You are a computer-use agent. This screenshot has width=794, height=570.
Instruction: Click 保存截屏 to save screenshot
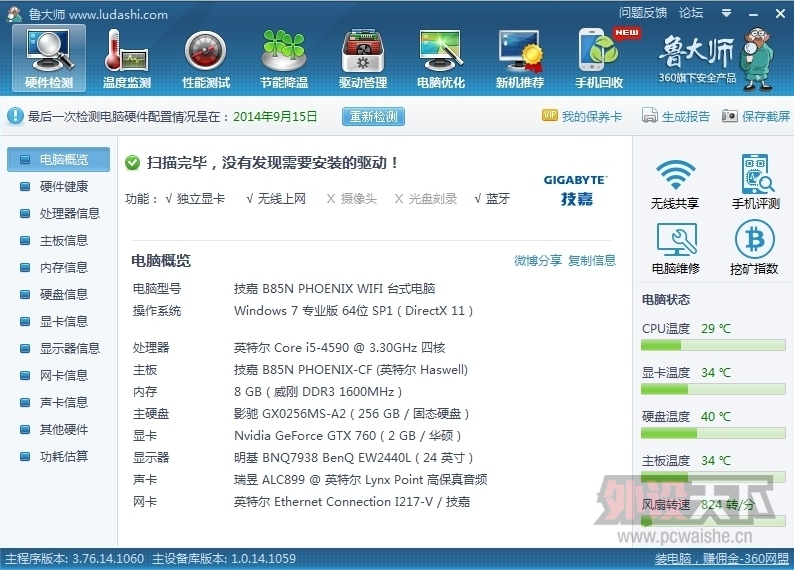point(756,116)
